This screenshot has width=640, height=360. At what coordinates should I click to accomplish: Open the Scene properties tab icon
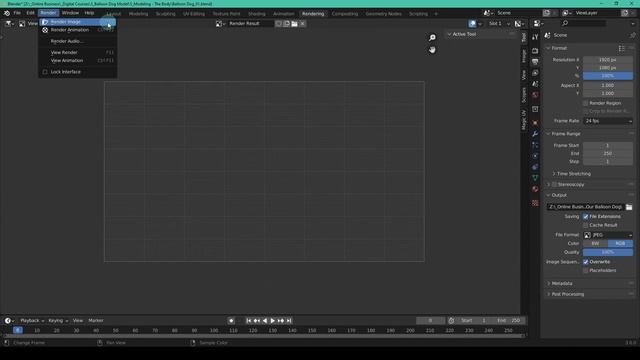(x=535, y=84)
